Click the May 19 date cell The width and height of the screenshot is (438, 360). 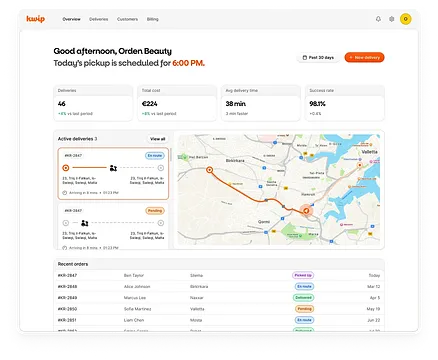click(x=373, y=309)
